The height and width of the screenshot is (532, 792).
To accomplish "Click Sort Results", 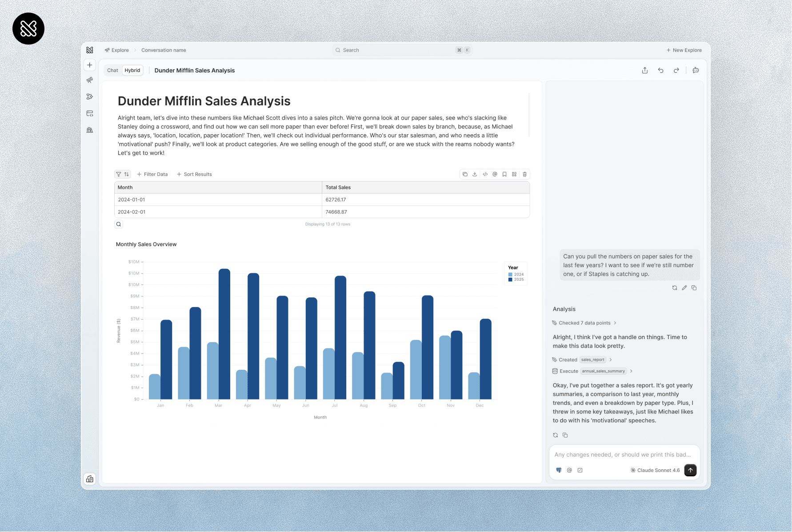I will pyautogui.click(x=194, y=174).
